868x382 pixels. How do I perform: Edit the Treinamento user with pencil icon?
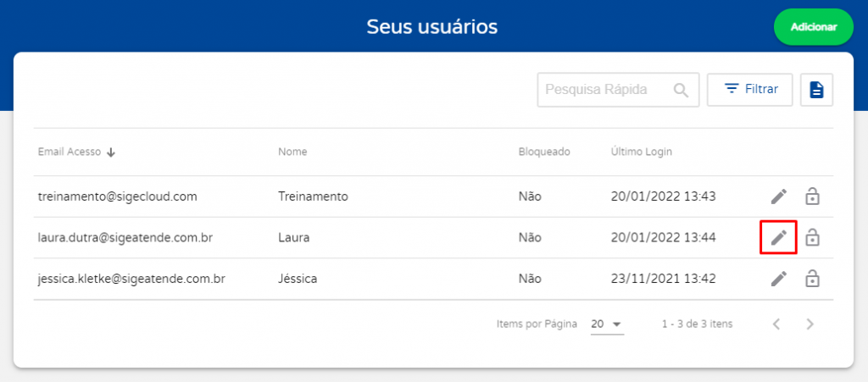pos(779,197)
